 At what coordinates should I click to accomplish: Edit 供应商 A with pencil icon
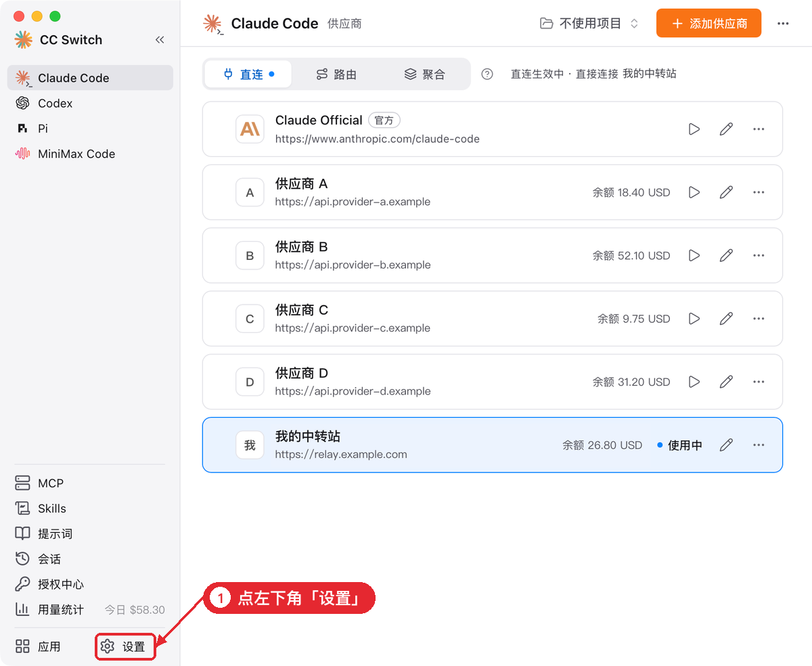[x=726, y=192]
